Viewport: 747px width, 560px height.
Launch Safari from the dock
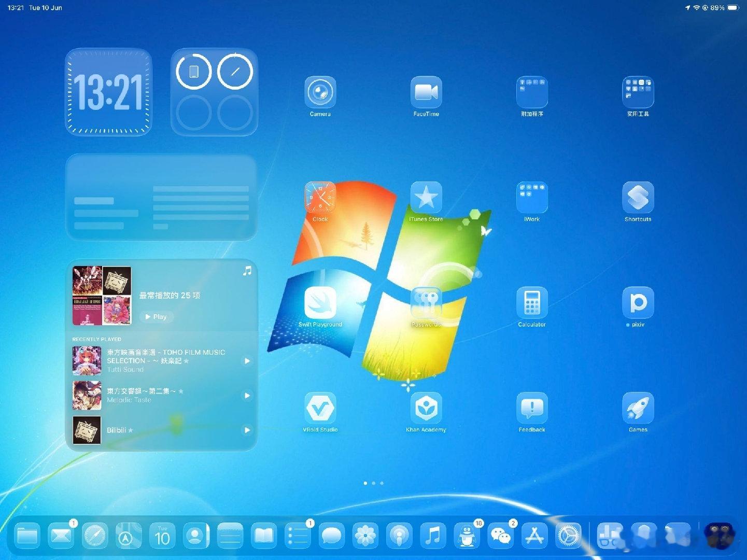point(95,536)
